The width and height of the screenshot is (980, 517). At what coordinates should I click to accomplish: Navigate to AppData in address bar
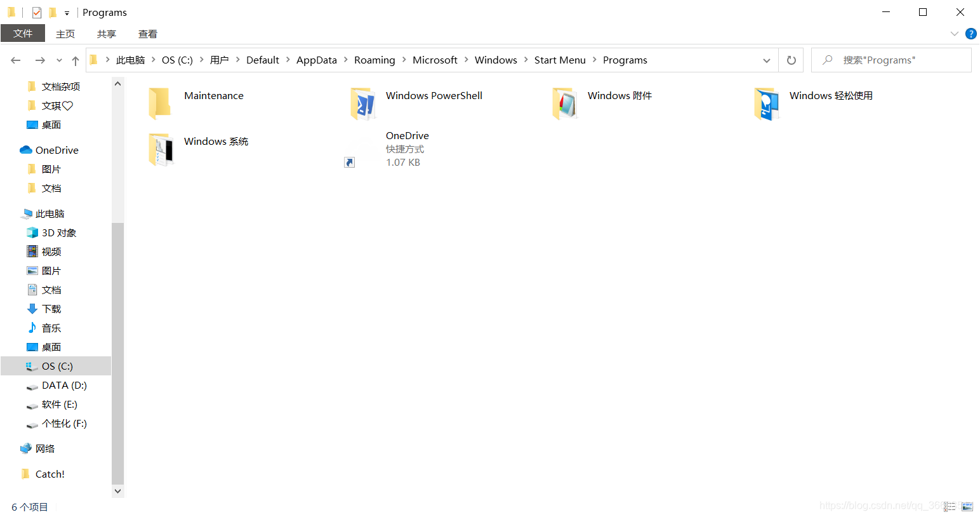click(x=317, y=60)
